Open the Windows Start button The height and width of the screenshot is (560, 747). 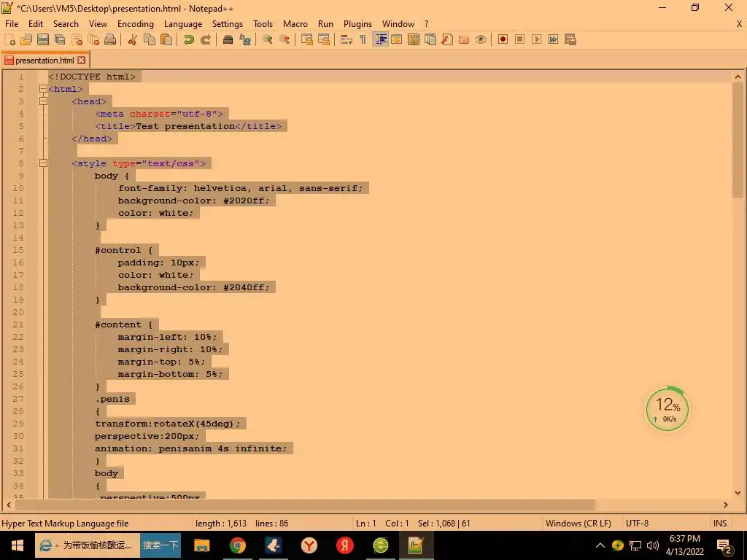tap(18, 545)
